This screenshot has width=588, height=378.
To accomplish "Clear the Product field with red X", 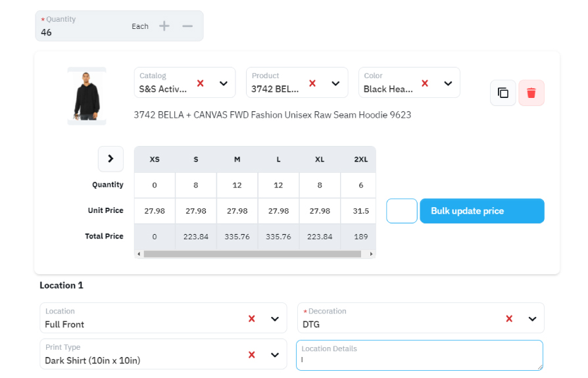I will click(312, 83).
